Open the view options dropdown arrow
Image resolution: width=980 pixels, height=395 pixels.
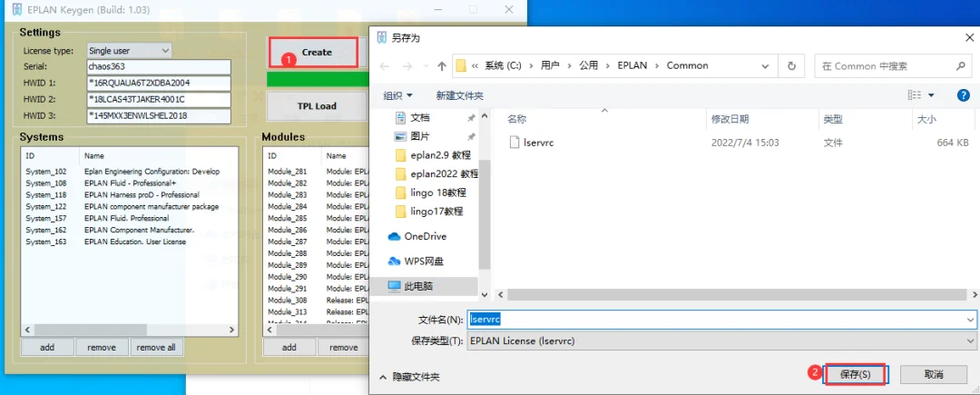point(931,95)
